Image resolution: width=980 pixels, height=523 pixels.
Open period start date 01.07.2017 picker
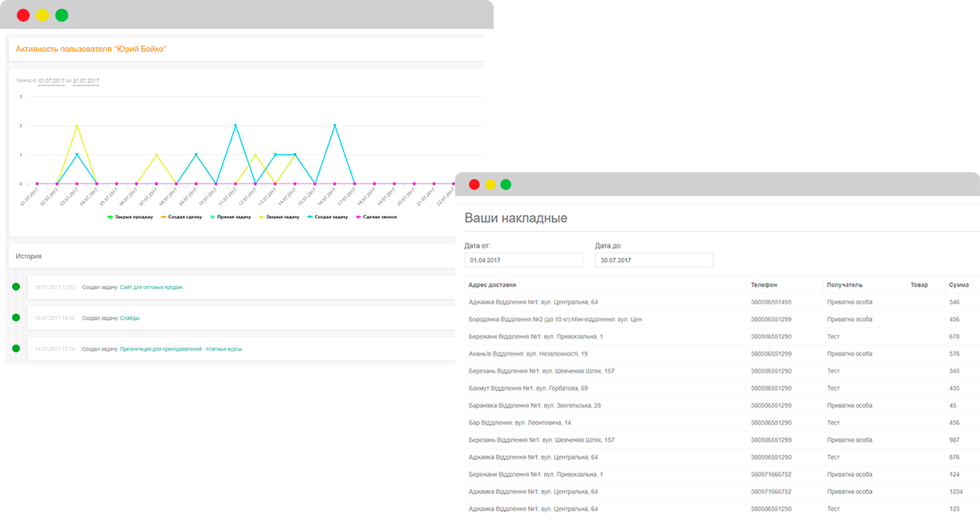[51, 81]
